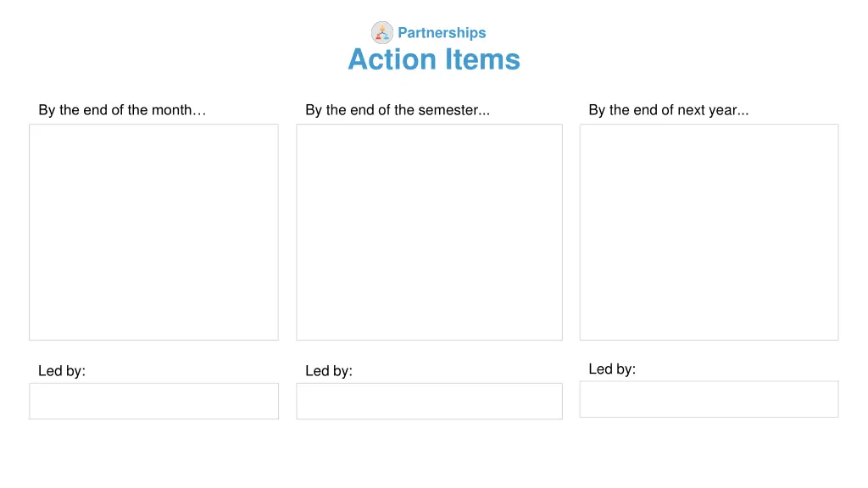
Task: Click the word 'Items' in the title
Action: pos(482,59)
